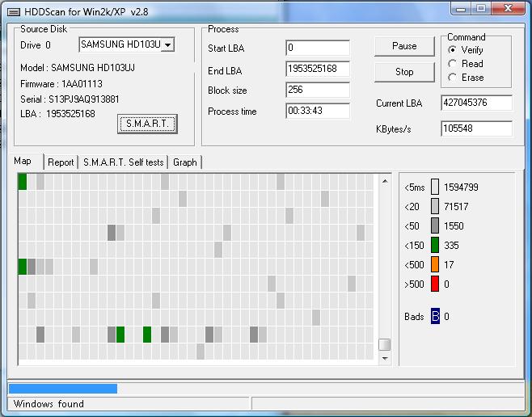Click the red >500 ms legend swatch
This screenshot has height=417, width=532.
pyautogui.click(x=435, y=284)
